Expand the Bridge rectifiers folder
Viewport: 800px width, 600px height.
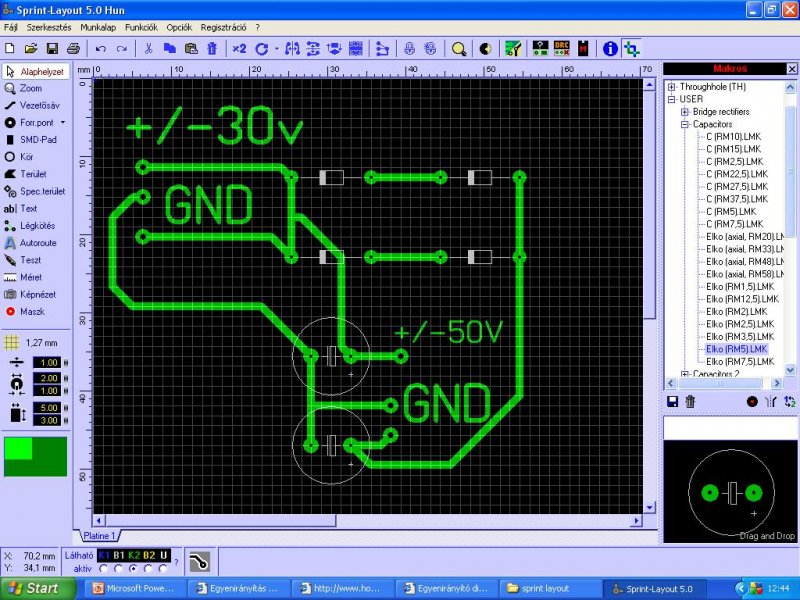coord(685,112)
